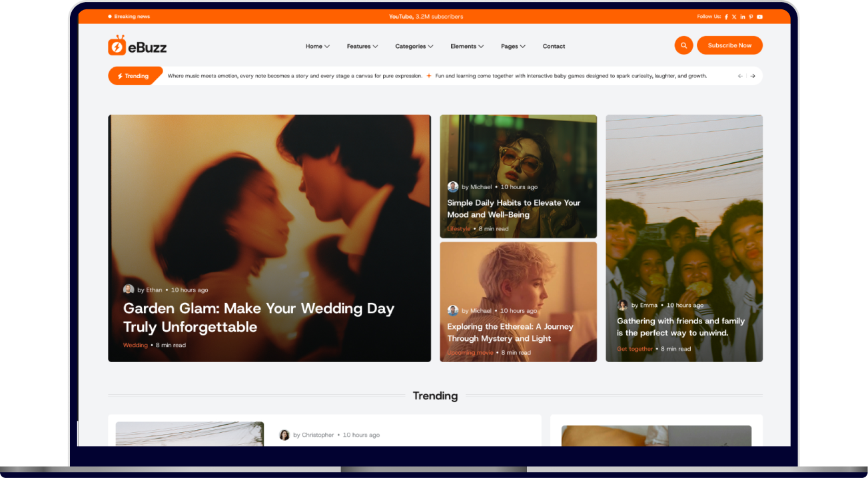Click the X (Twitter) social icon
Viewport: 868px width, 478px height.
point(734,17)
